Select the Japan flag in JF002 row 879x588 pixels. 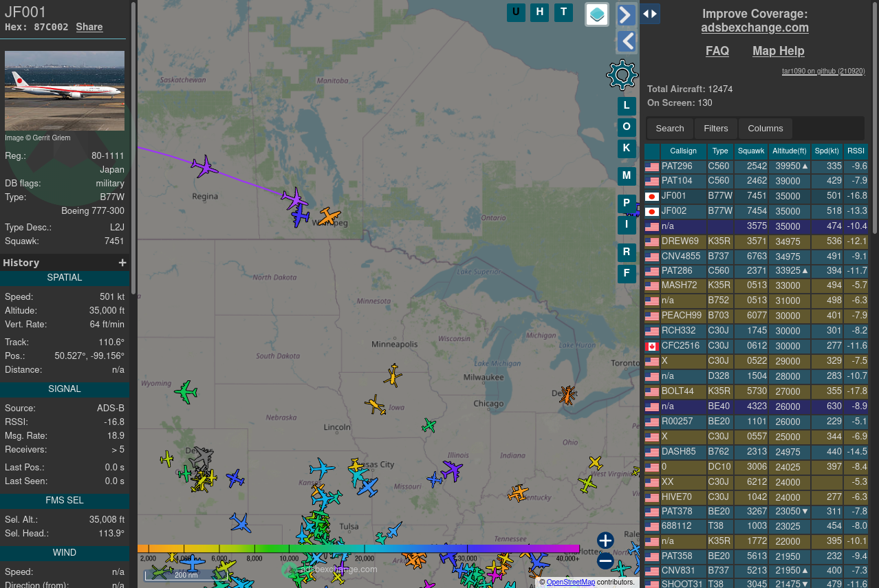[x=652, y=212]
